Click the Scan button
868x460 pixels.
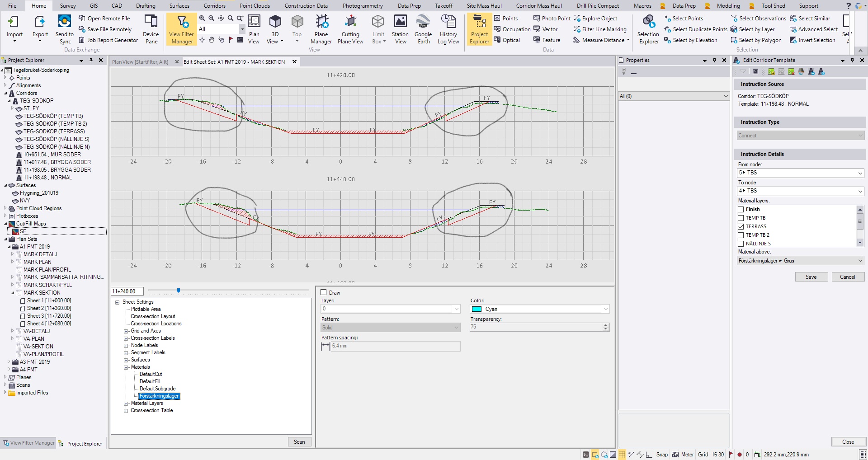(x=299, y=442)
